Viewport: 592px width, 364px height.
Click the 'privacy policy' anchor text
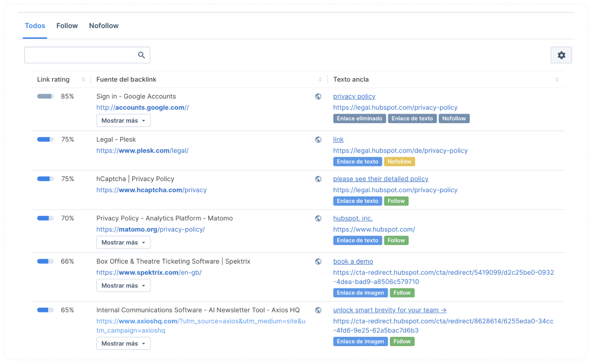[x=354, y=97]
